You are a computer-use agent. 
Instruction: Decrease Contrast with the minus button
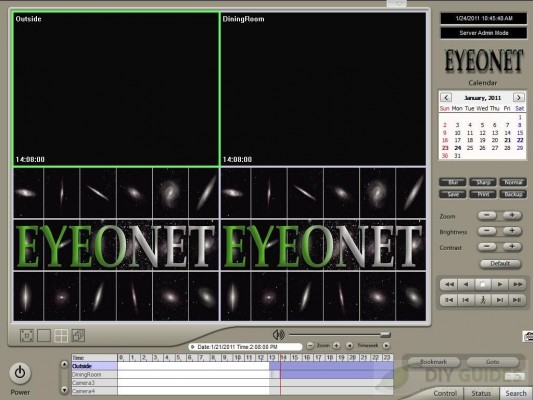[487, 246]
